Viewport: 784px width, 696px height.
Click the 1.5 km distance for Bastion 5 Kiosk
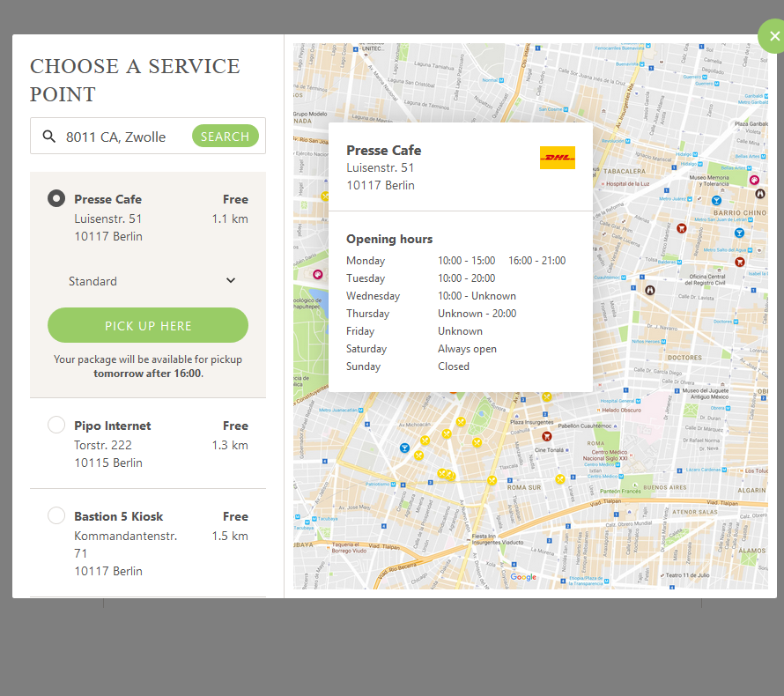point(230,536)
